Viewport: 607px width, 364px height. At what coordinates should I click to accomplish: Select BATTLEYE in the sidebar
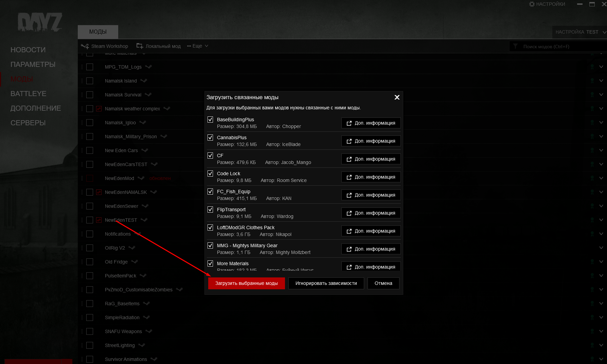28,94
